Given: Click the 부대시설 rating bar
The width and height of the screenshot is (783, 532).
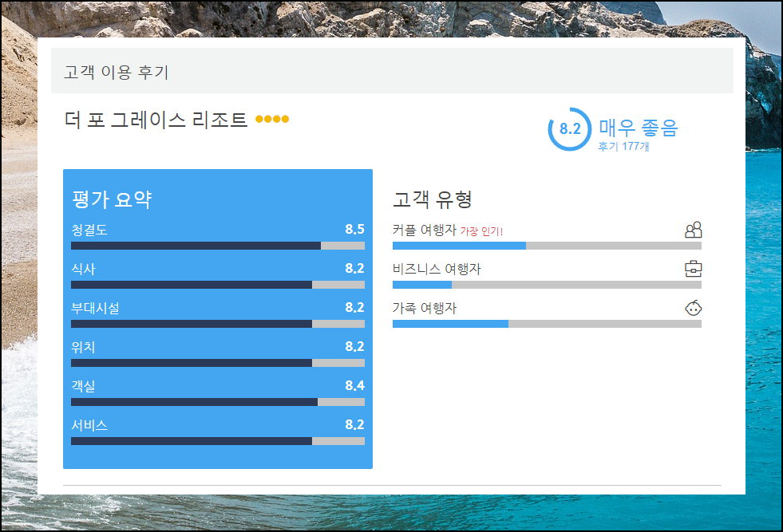Looking at the screenshot, I should point(218,324).
